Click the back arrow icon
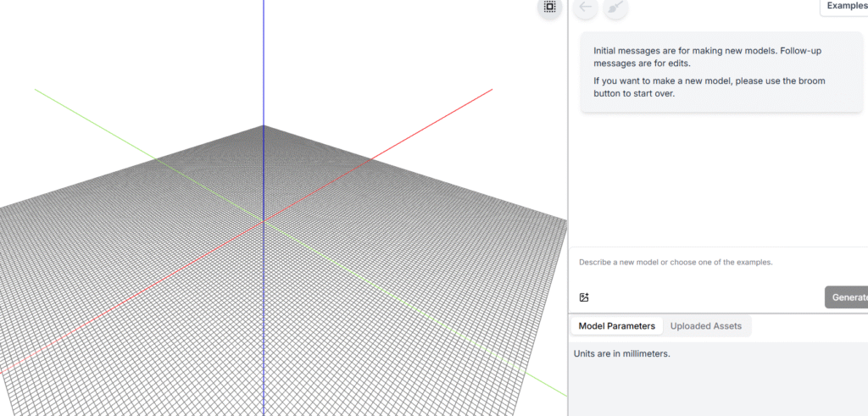 coord(586,8)
